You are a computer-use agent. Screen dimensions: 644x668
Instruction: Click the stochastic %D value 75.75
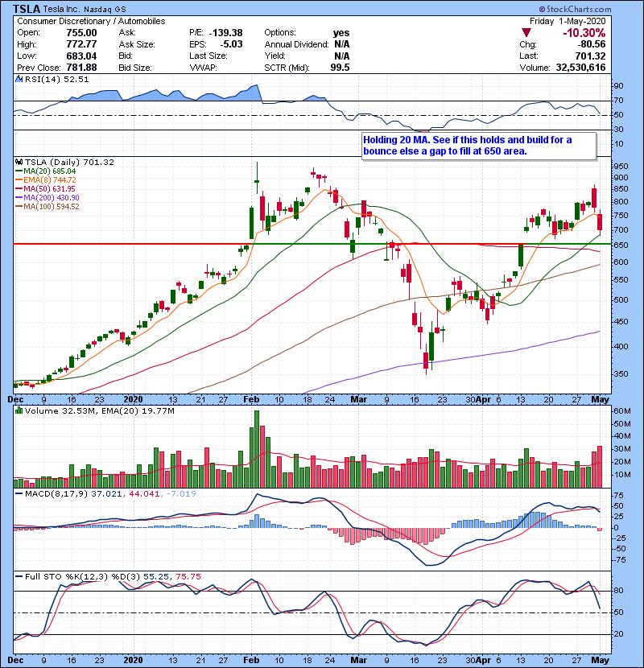coord(188,577)
